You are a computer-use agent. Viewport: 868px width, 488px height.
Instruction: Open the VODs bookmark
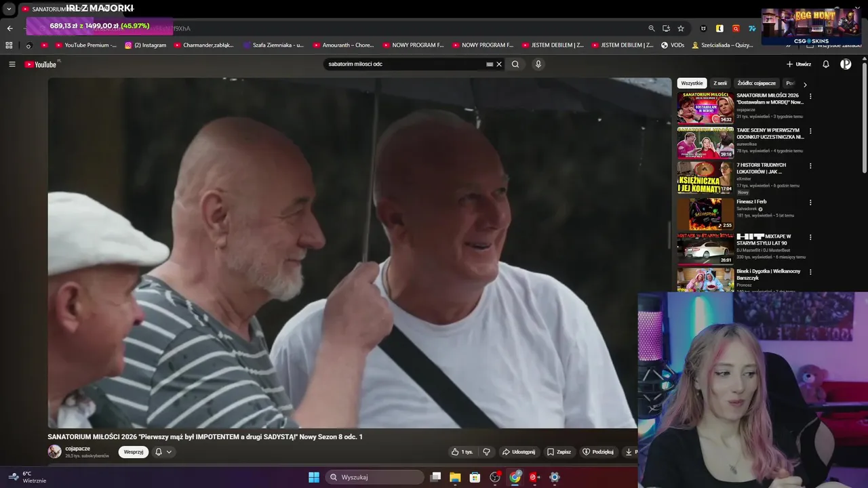(673, 45)
